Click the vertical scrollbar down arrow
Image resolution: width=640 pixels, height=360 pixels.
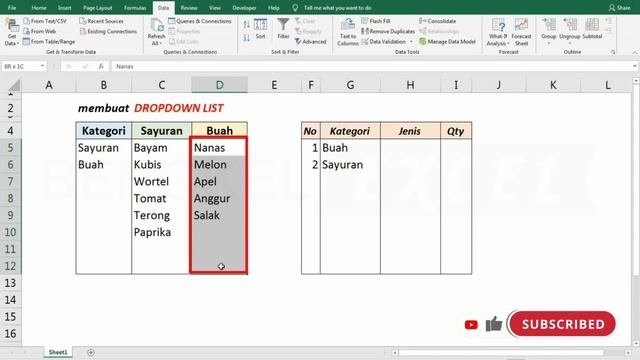pyautogui.click(x=636, y=344)
